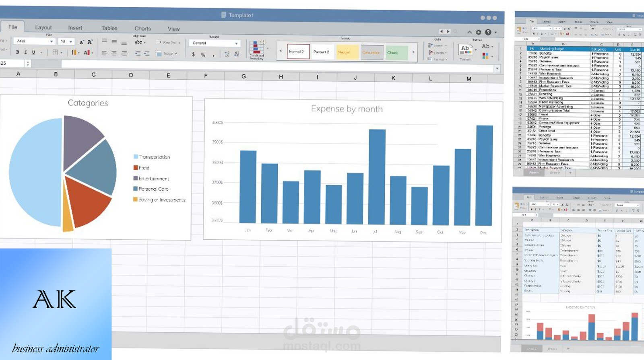
Task: Expand the theme fonts Ab dropdown
Action: click(492, 47)
